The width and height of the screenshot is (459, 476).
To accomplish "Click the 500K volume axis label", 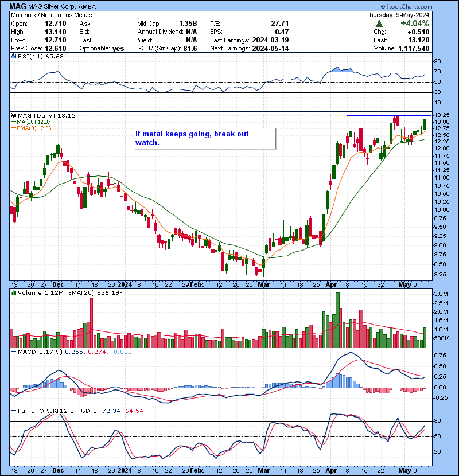I will click(x=442, y=338).
